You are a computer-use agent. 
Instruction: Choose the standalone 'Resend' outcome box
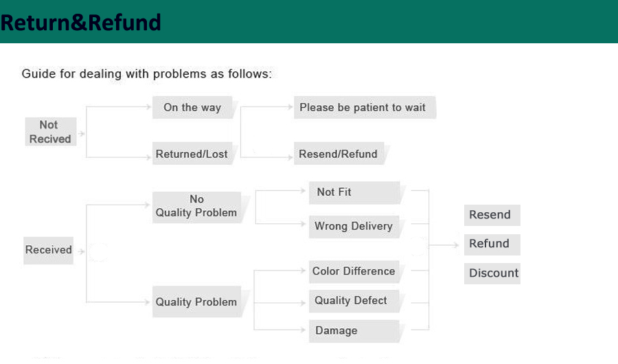tap(490, 215)
